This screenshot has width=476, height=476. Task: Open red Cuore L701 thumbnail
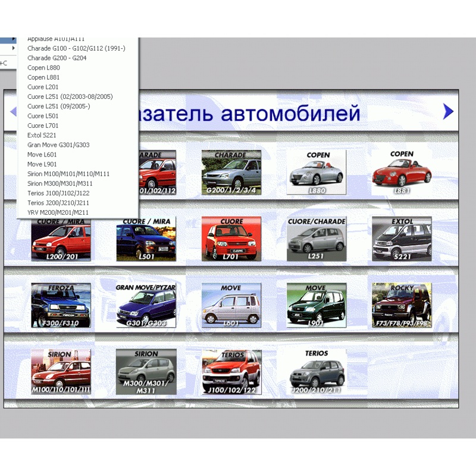(x=231, y=239)
